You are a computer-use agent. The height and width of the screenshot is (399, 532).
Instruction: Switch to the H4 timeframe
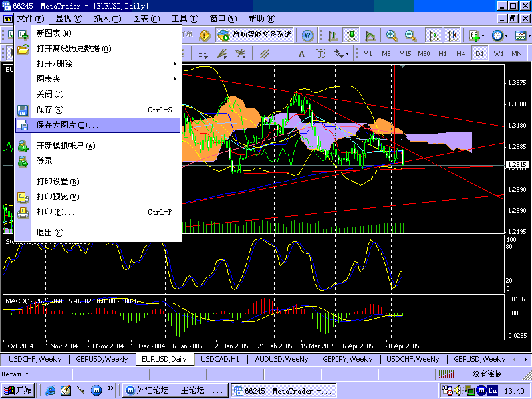[x=461, y=53]
